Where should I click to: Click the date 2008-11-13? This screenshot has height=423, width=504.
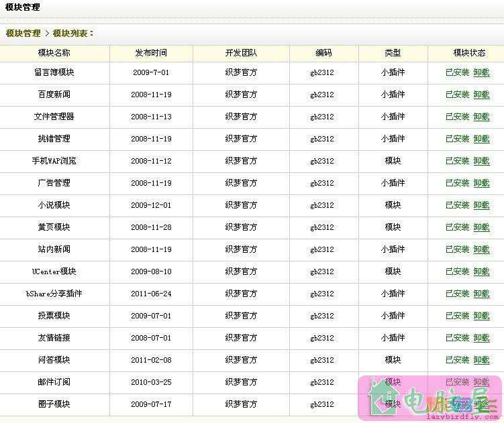coord(151,117)
